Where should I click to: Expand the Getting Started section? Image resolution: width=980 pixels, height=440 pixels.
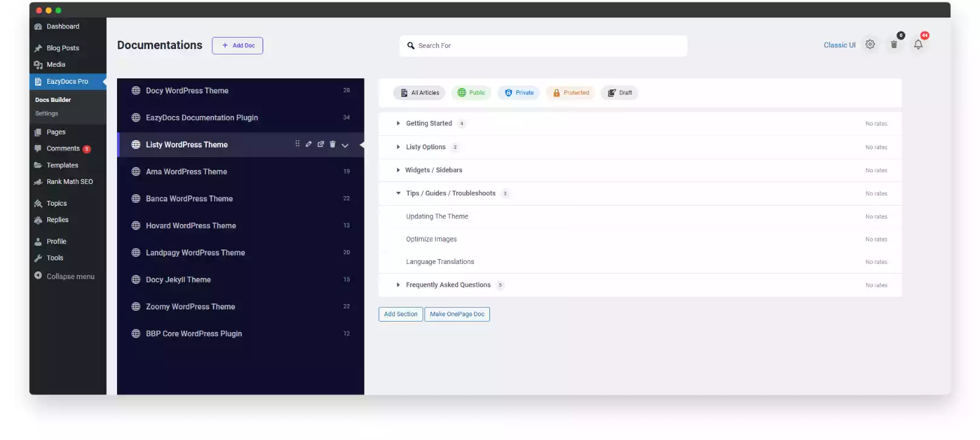398,123
